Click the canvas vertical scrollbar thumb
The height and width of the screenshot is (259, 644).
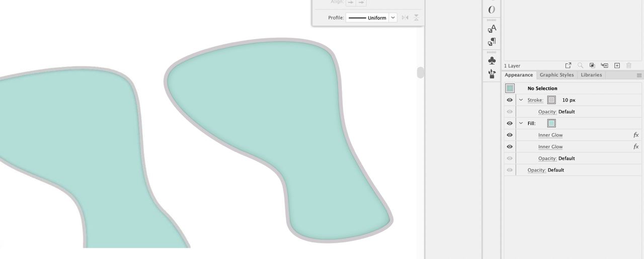[x=421, y=72]
